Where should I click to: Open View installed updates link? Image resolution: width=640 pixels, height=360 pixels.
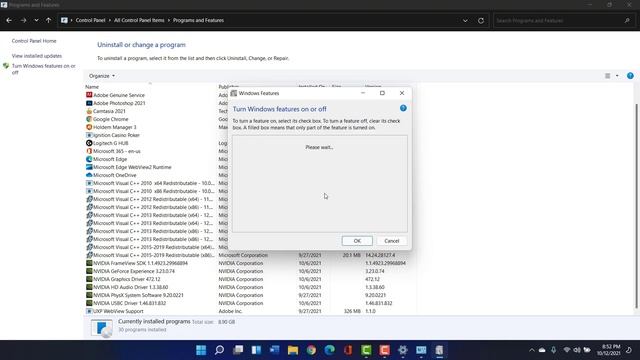[37, 56]
